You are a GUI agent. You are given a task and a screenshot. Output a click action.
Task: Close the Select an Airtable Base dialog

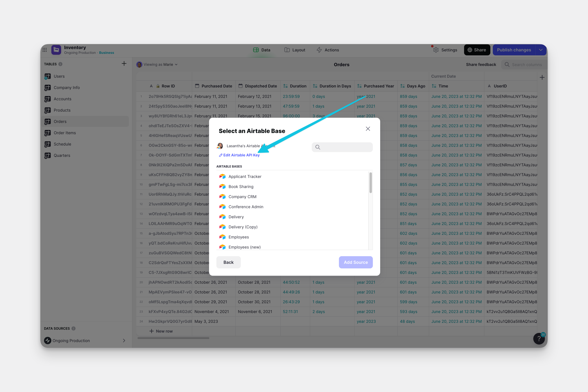(x=368, y=129)
